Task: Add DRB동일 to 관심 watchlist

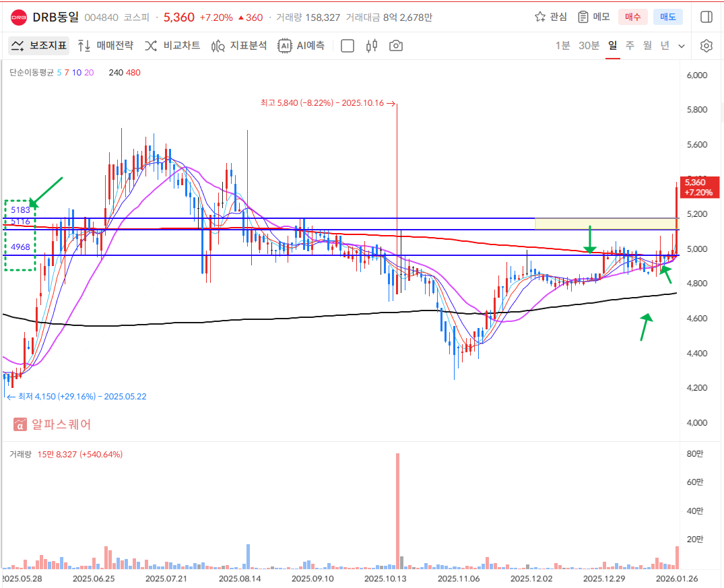Action: (550, 17)
